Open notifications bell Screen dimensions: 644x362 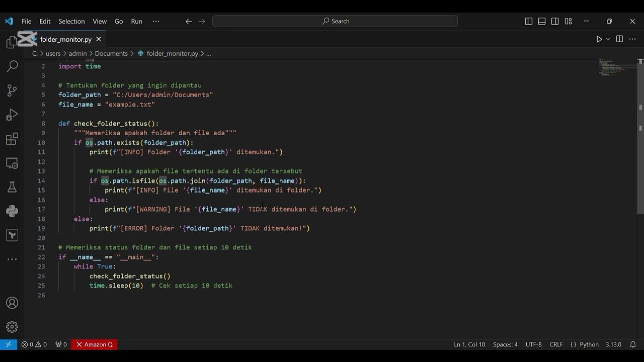tap(633, 344)
